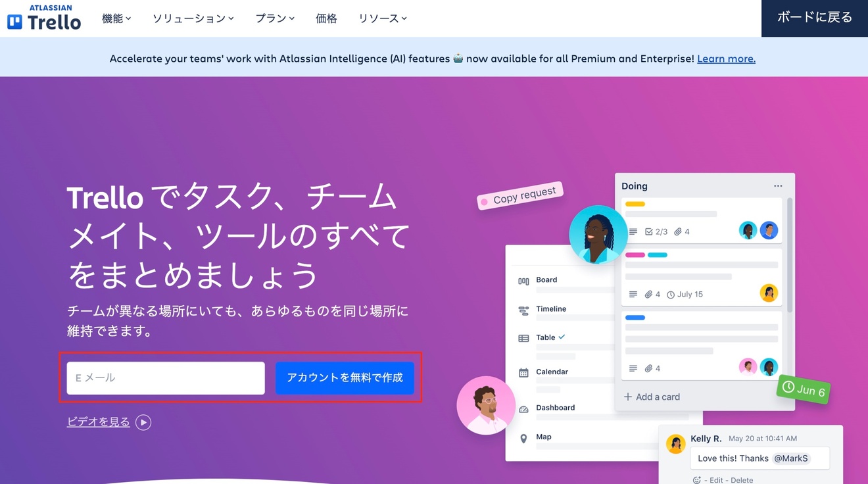The image size is (868, 484).
Task: Click the checklist 2/3 badge on first card
Action: tap(656, 231)
